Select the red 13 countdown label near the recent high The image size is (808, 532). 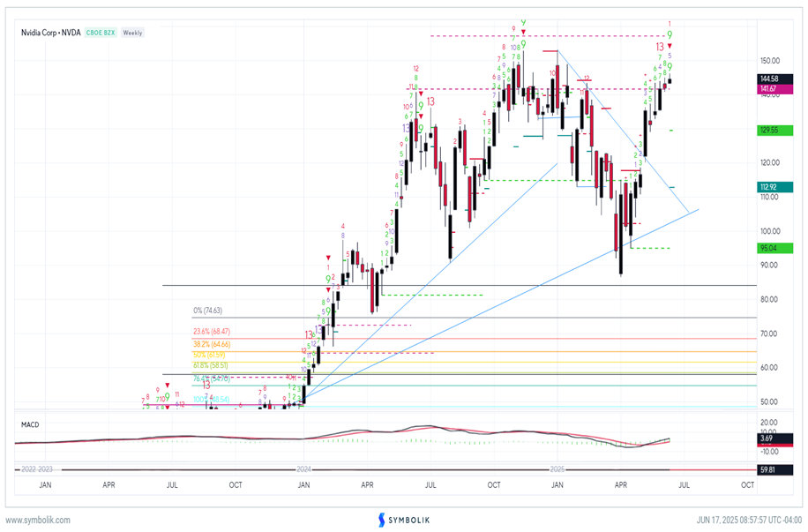pos(660,47)
